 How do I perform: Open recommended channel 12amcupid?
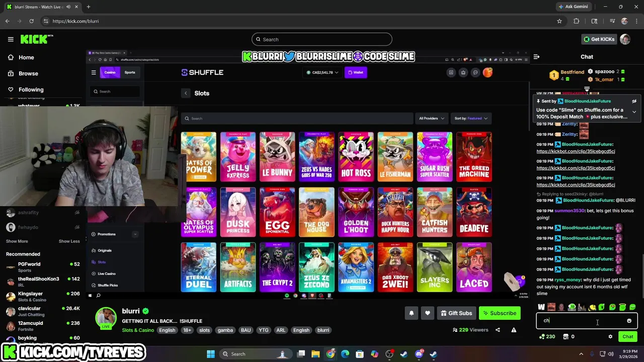pos(42,326)
